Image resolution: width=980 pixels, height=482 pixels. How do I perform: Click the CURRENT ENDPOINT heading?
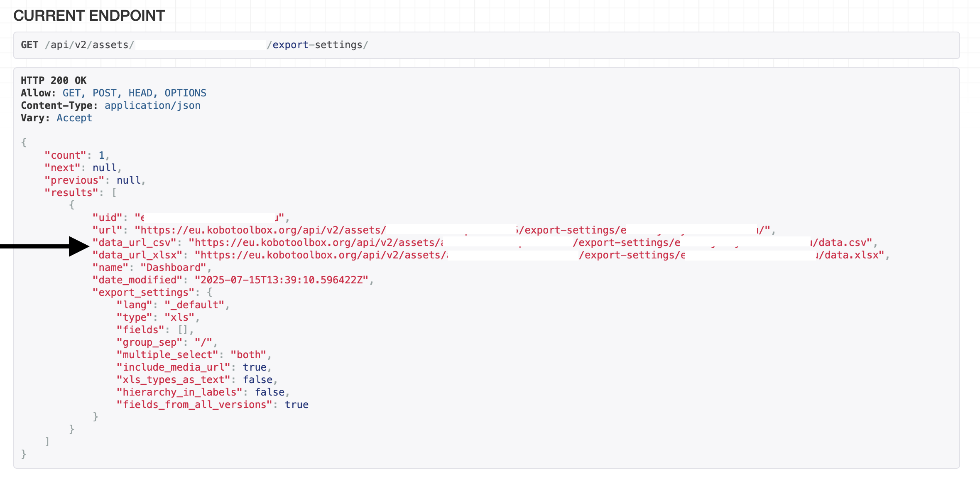89,16
